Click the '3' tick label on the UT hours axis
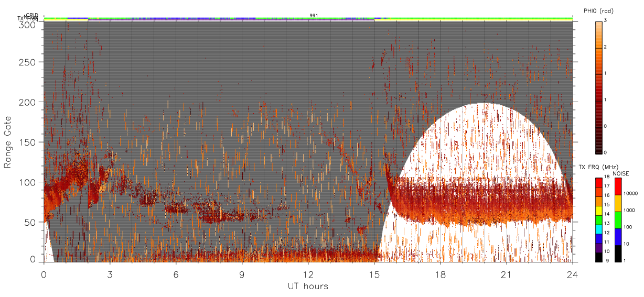The width and height of the screenshot is (644, 297). [x=110, y=274]
